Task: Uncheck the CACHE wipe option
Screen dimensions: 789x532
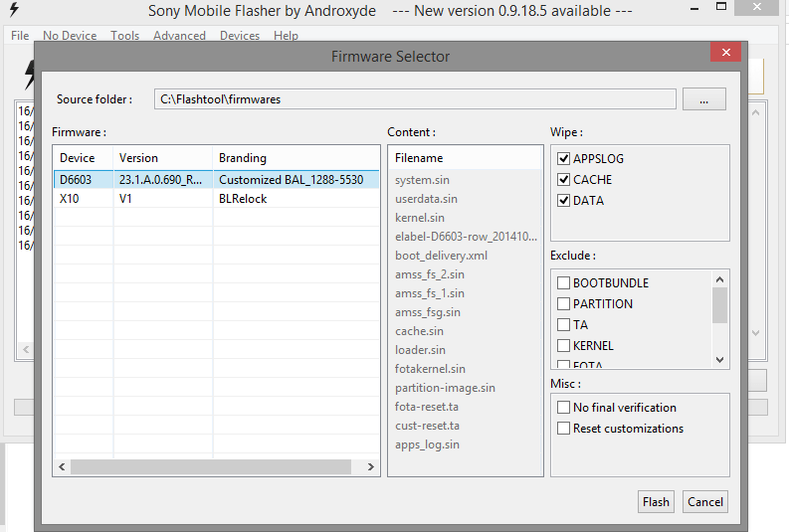Action: click(563, 180)
